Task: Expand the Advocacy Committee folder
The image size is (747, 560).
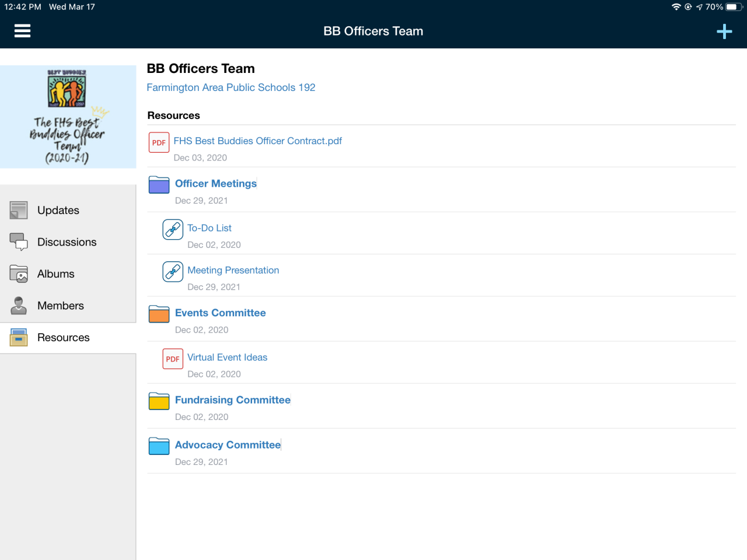Action: click(228, 445)
